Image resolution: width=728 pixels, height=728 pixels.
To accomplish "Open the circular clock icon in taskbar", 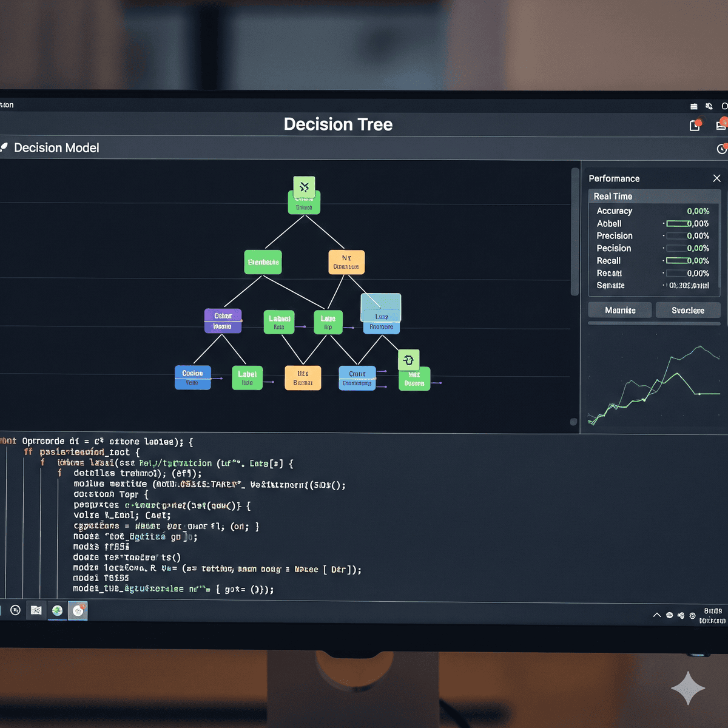I will [16, 610].
